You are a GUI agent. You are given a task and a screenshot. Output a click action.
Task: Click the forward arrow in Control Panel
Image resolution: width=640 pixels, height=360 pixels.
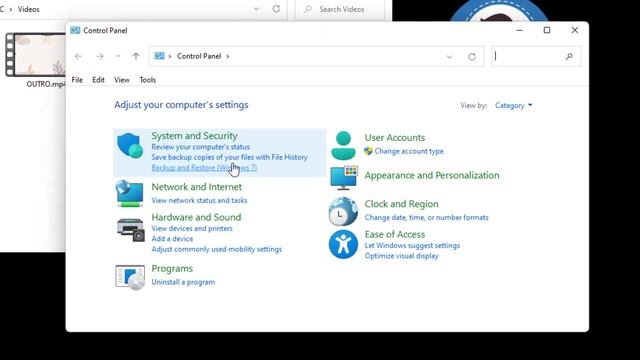[100, 56]
